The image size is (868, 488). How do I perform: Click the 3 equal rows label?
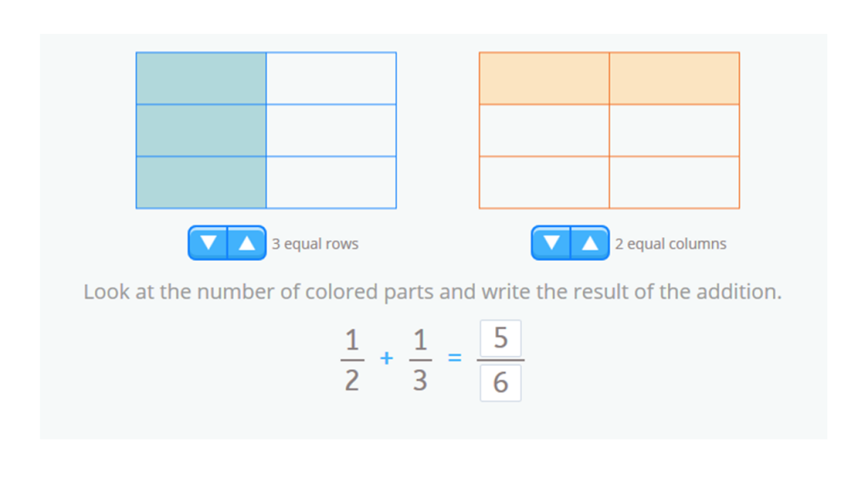(315, 243)
